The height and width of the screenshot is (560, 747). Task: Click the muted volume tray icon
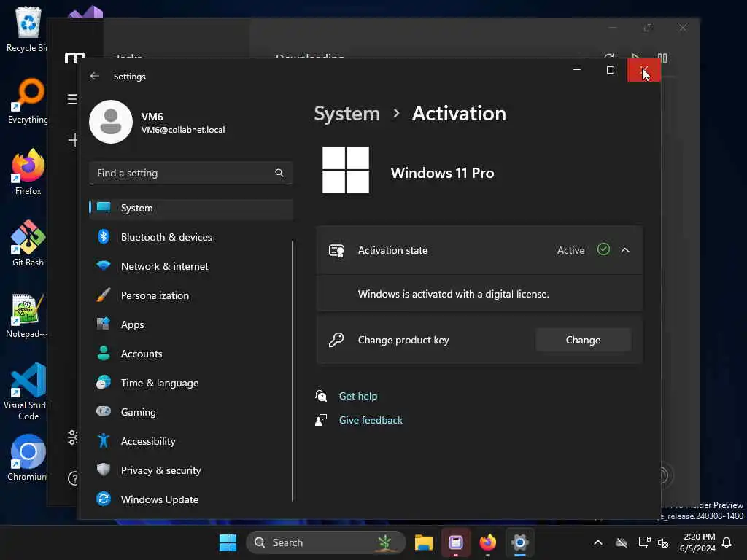663,542
